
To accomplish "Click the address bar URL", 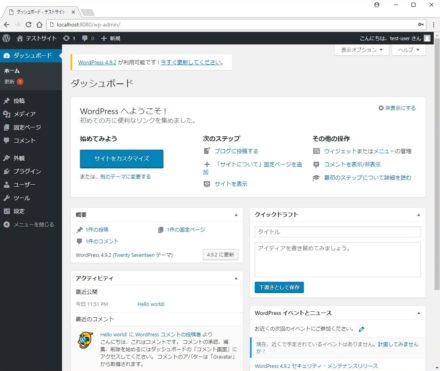I will coord(89,25).
